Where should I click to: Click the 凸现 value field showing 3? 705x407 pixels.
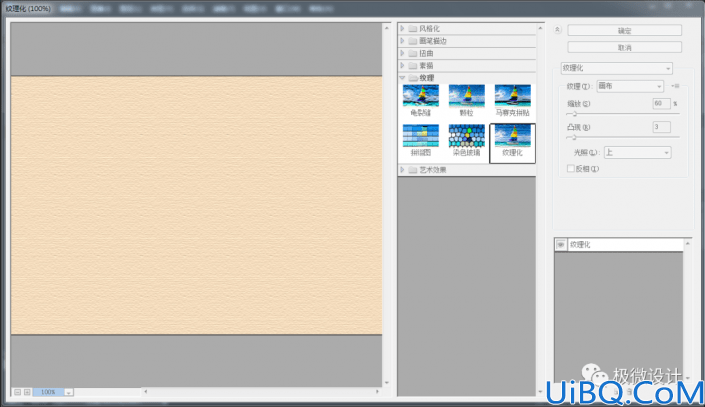[x=661, y=127]
